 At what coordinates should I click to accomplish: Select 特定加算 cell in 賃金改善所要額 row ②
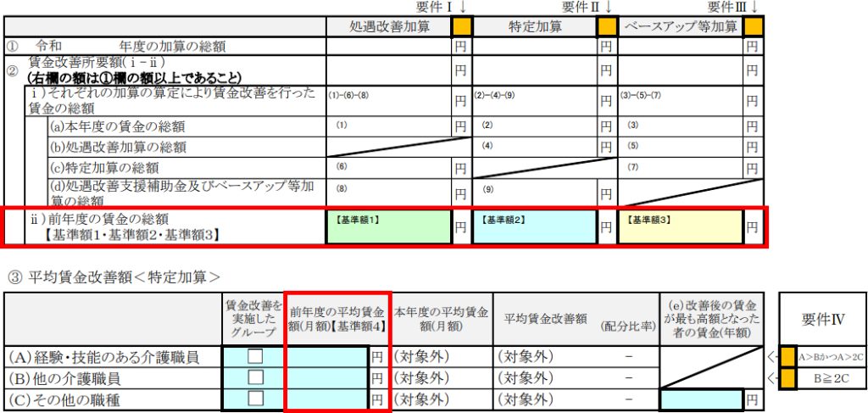(x=535, y=70)
